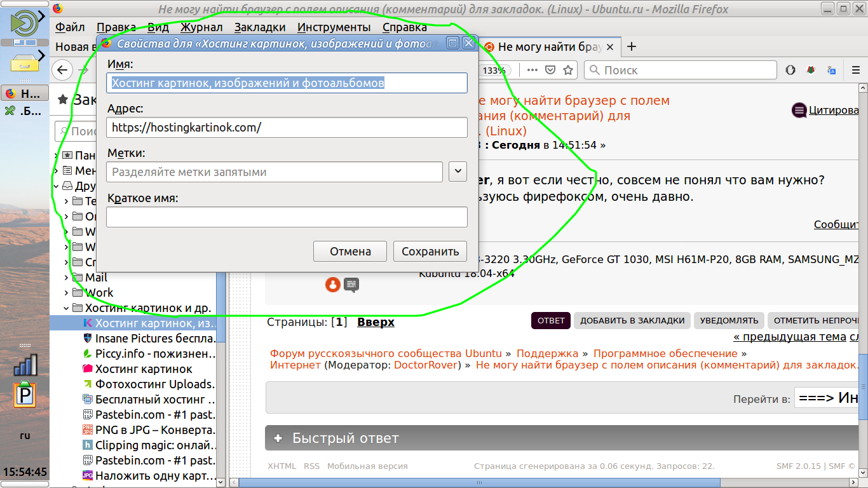868x488 pixels.
Task: Click the black shield extension icon
Action: tap(791, 70)
